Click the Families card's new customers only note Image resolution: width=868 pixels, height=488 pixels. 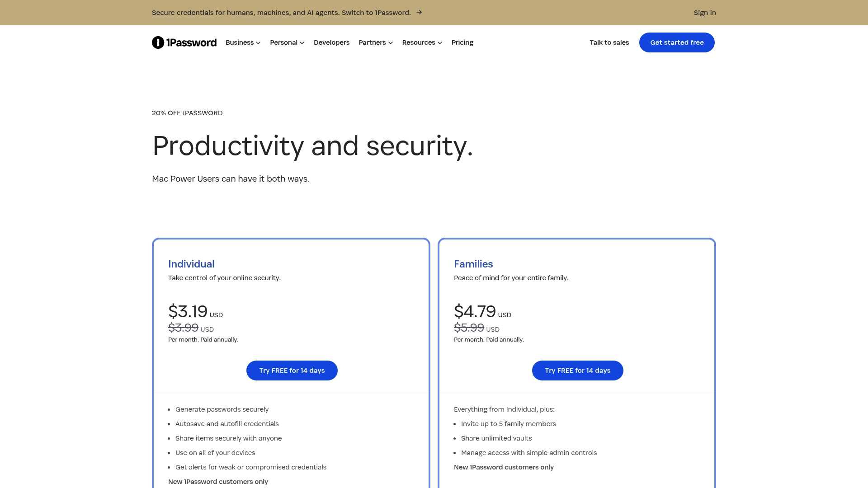click(x=504, y=467)
